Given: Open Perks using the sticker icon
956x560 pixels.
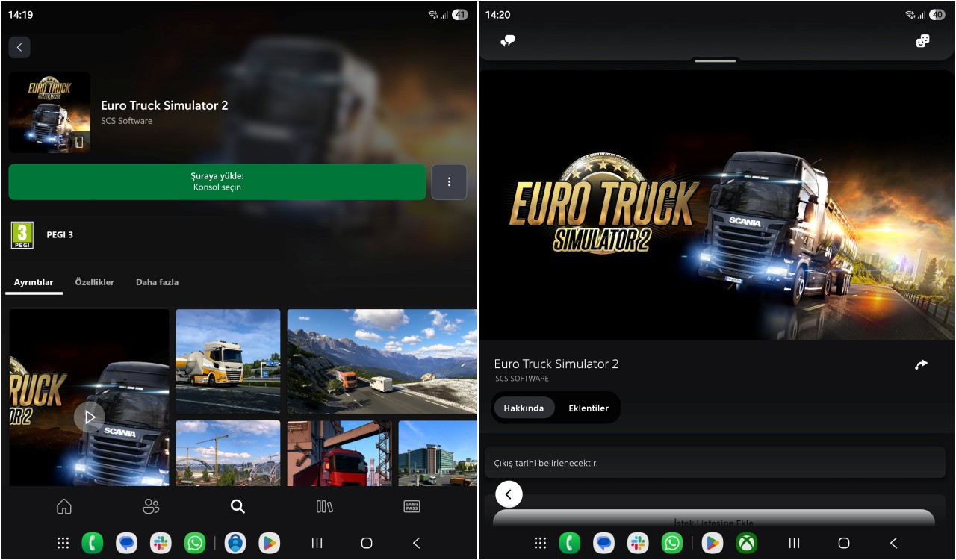Looking at the screenshot, I should [922, 41].
